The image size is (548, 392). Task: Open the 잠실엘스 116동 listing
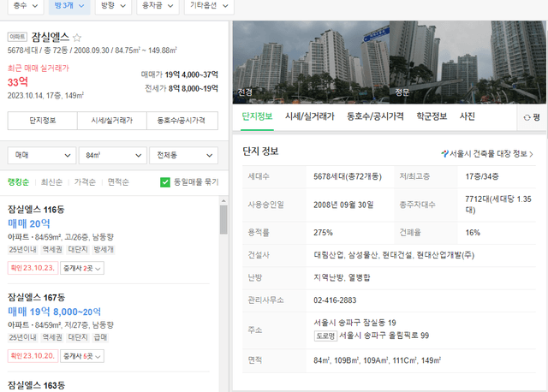(36, 210)
